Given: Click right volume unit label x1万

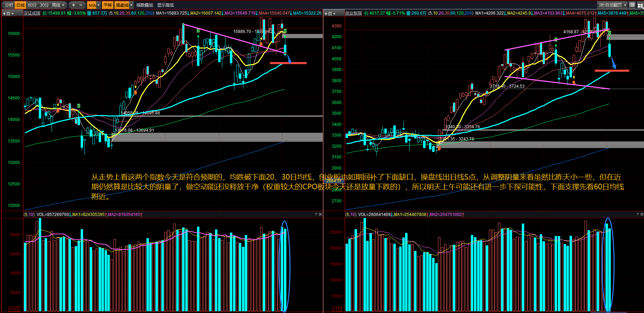Looking at the screenshot, I should (x=337, y=309).
